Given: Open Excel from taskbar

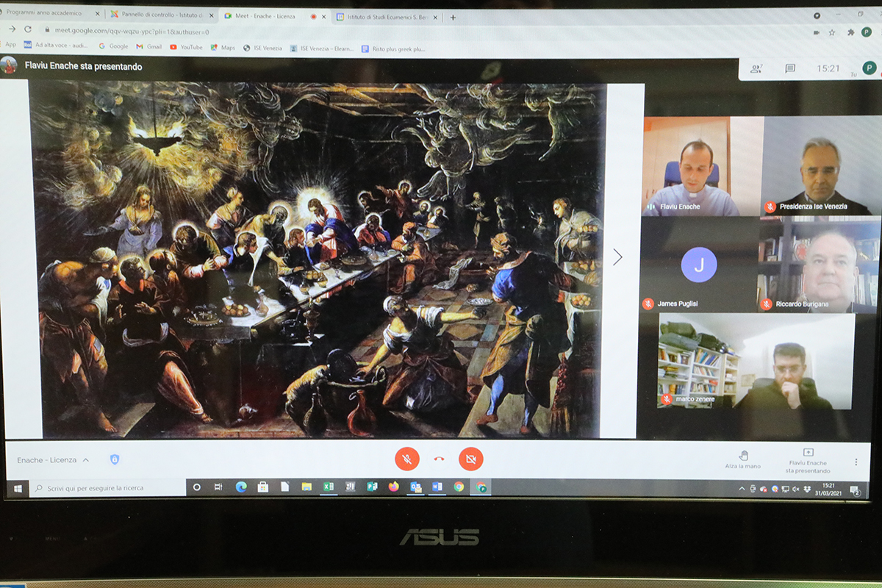Looking at the screenshot, I should pyautogui.click(x=329, y=487).
